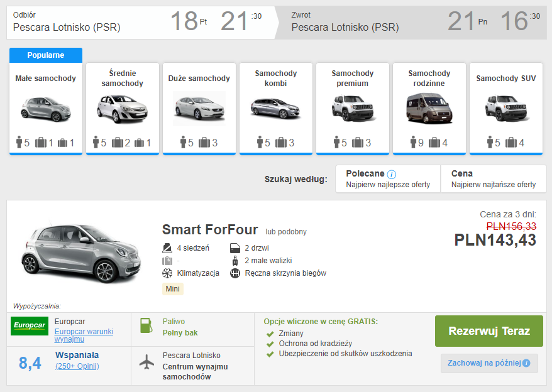Pick the Samochody premium category

pyautogui.click(x=353, y=109)
